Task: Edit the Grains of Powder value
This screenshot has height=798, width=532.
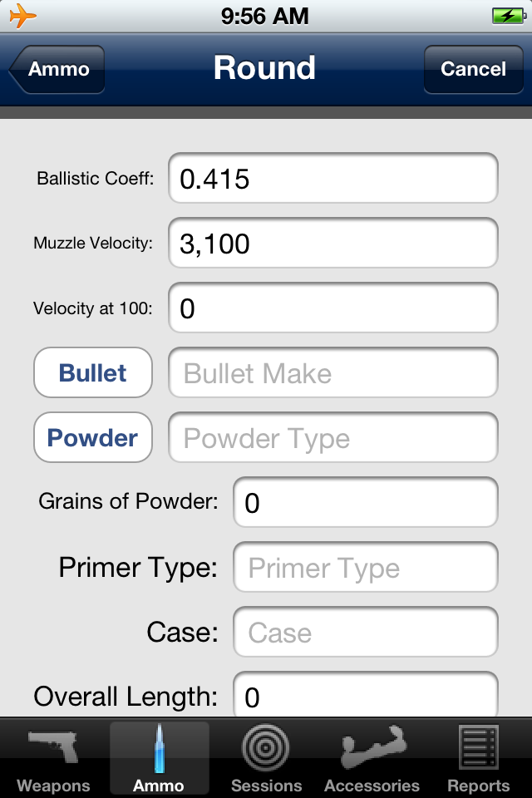Action: pyautogui.click(x=365, y=502)
